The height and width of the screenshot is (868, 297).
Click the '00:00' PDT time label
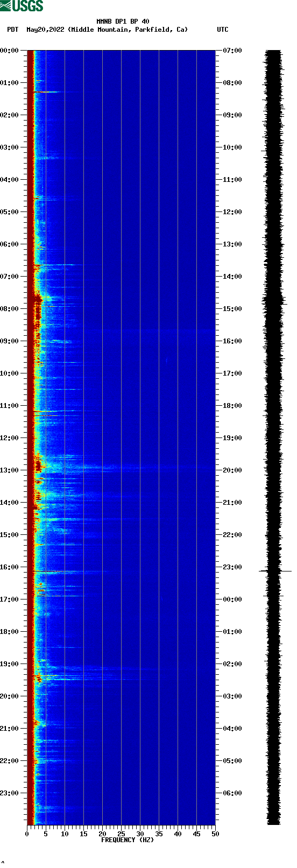click(10, 51)
